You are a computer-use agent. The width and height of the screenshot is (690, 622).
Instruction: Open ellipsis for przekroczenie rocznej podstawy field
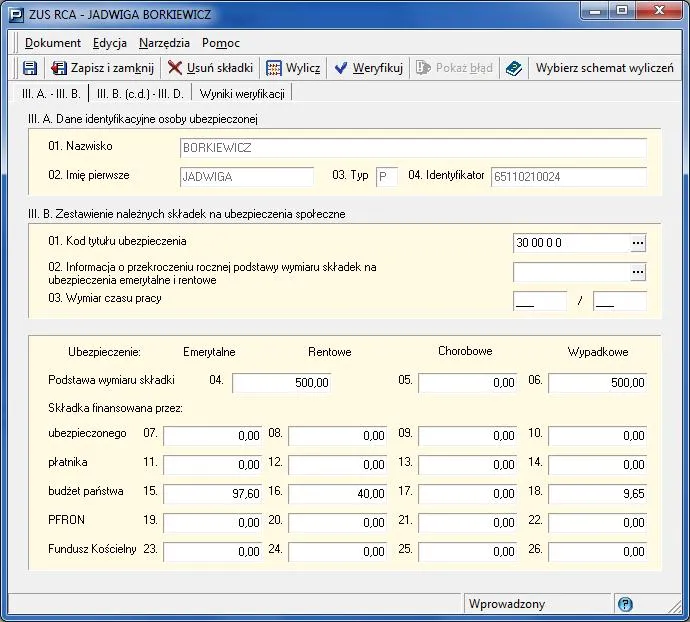pos(638,272)
